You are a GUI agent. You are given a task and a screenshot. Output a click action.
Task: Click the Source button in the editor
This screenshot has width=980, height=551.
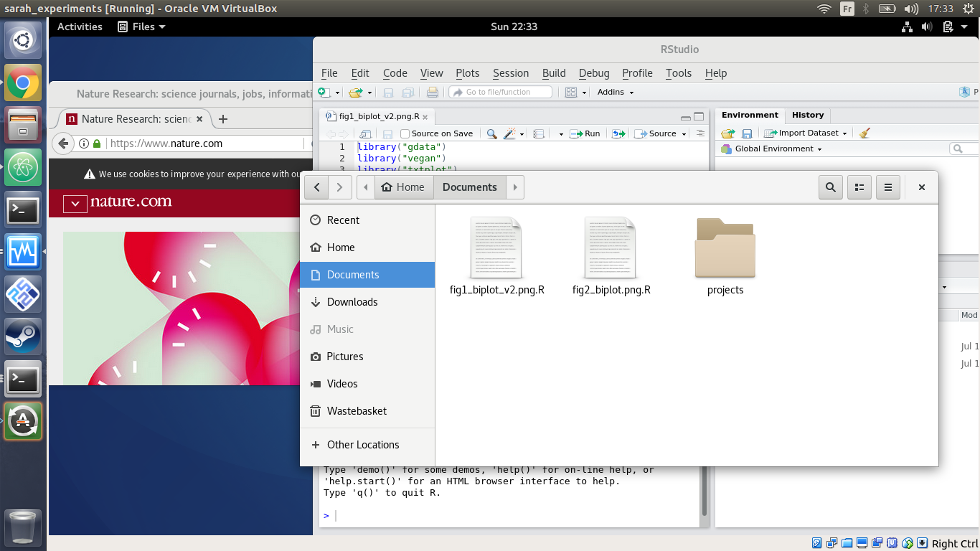point(656,133)
